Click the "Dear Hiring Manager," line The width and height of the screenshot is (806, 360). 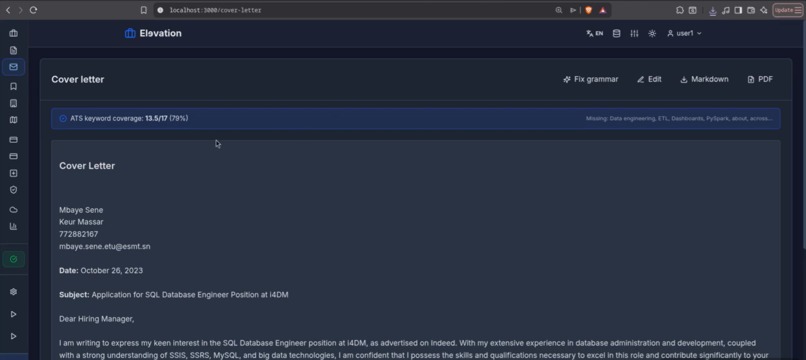97,319
